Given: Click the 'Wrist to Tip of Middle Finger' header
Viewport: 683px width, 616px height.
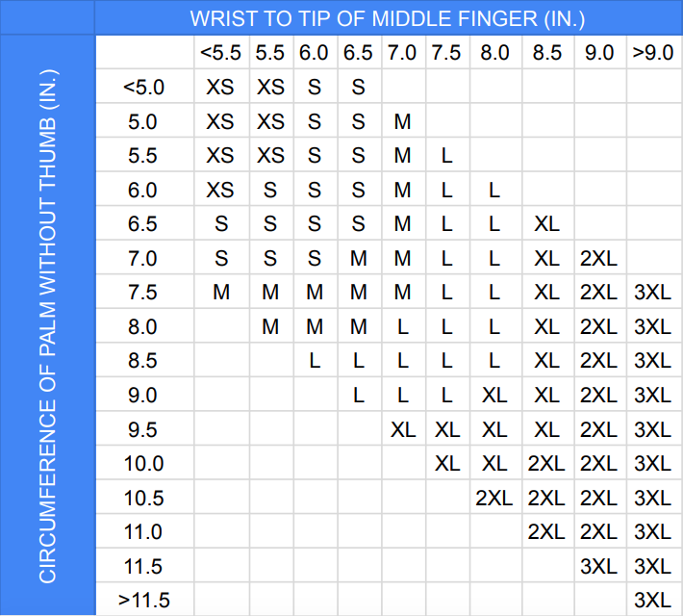Looking at the screenshot, I should click(388, 18).
